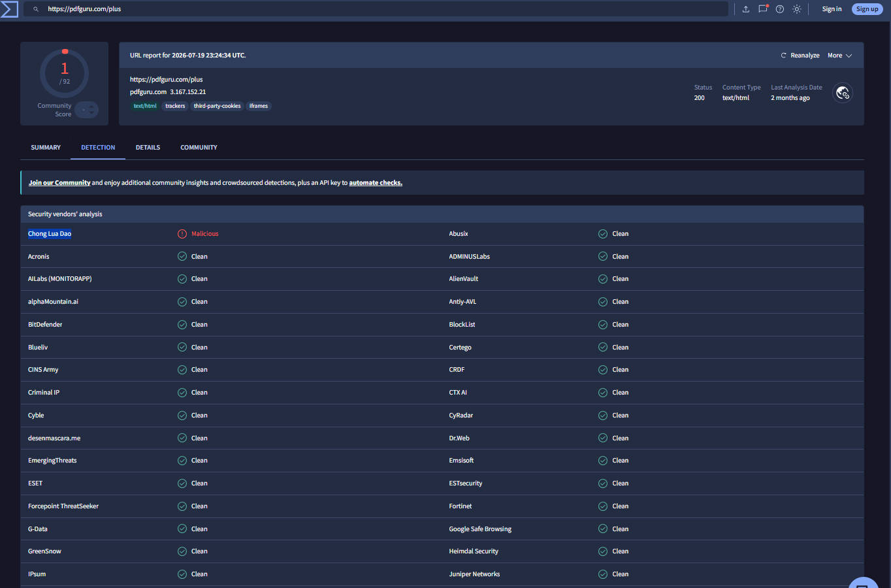Image resolution: width=891 pixels, height=588 pixels.
Task: Click the iframes tag chip
Action: coord(259,106)
